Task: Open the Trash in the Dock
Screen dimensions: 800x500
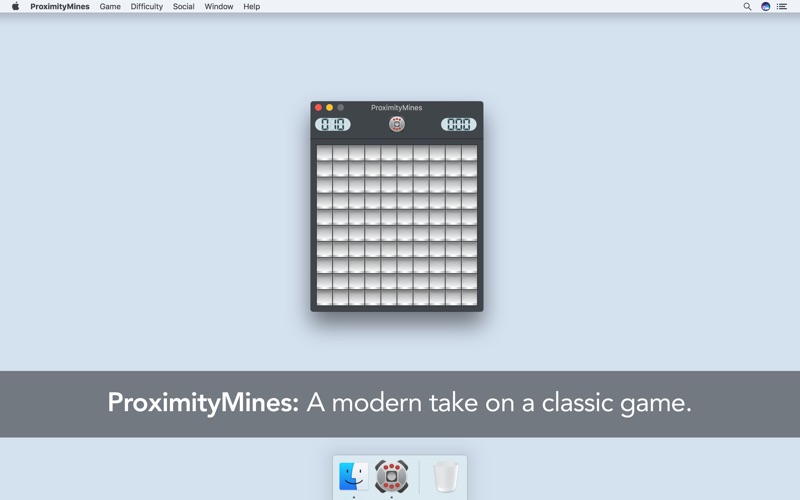Action: pyautogui.click(x=445, y=477)
